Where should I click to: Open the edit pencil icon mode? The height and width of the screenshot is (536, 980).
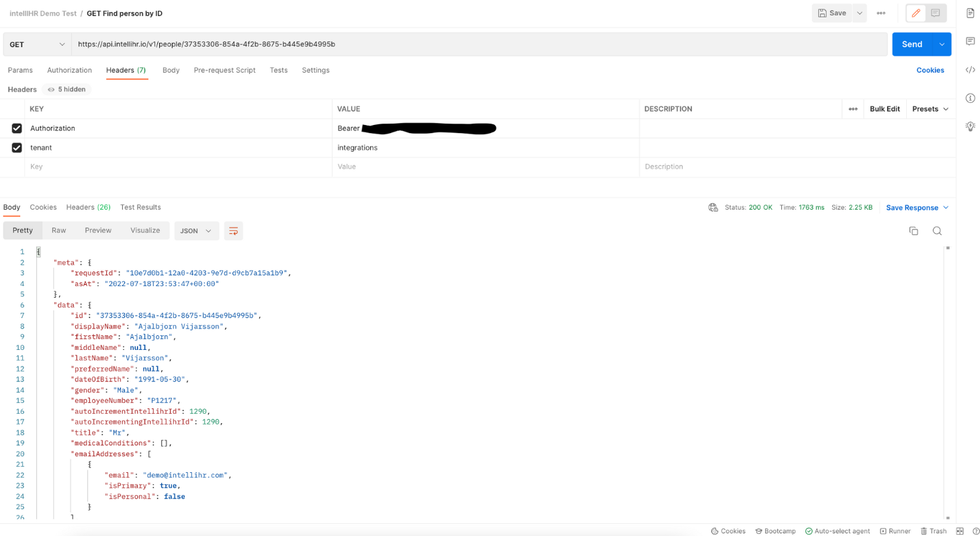coord(916,13)
